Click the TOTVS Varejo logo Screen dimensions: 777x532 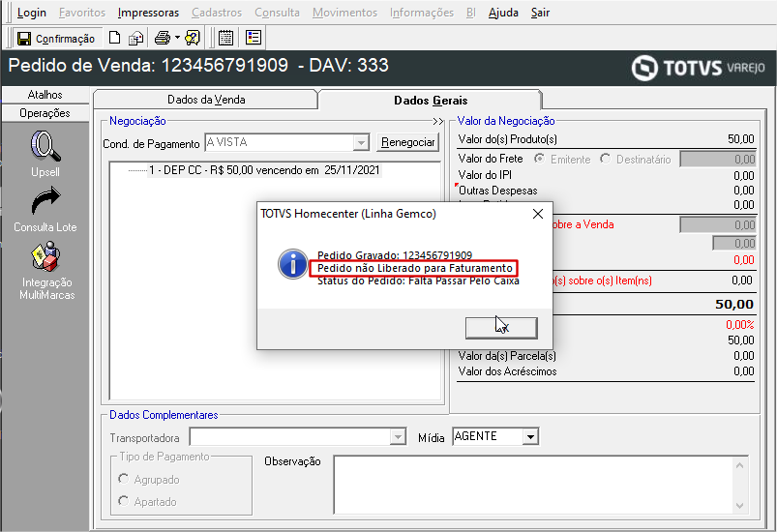pyautogui.click(x=699, y=68)
